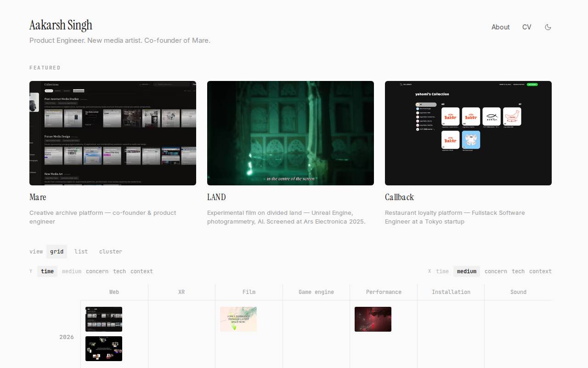Click the 2026 row label

coord(67,337)
